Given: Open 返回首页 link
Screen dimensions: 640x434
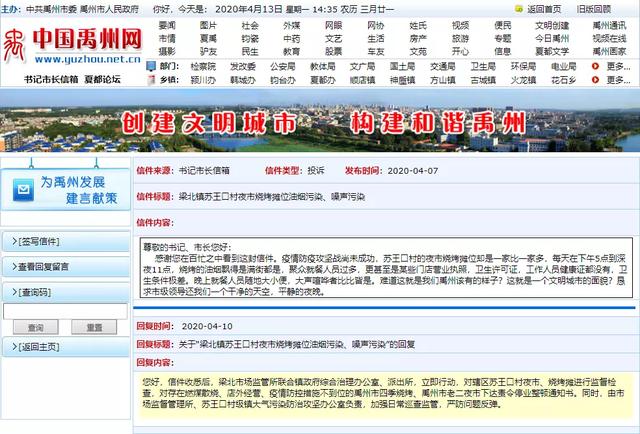Looking at the screenshot, I should (544, 9).
